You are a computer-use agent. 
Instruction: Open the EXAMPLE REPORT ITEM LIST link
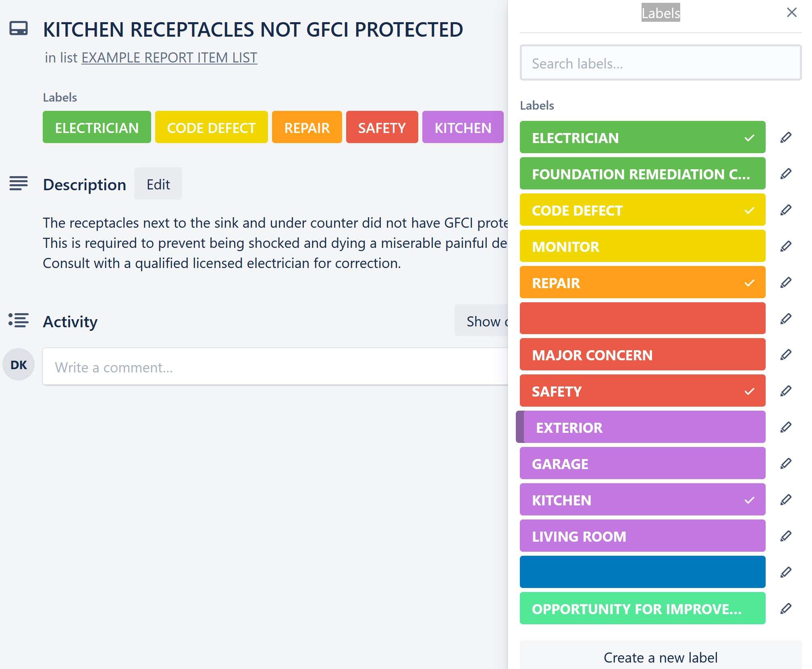pyautogui.click(x=169, y=58)
